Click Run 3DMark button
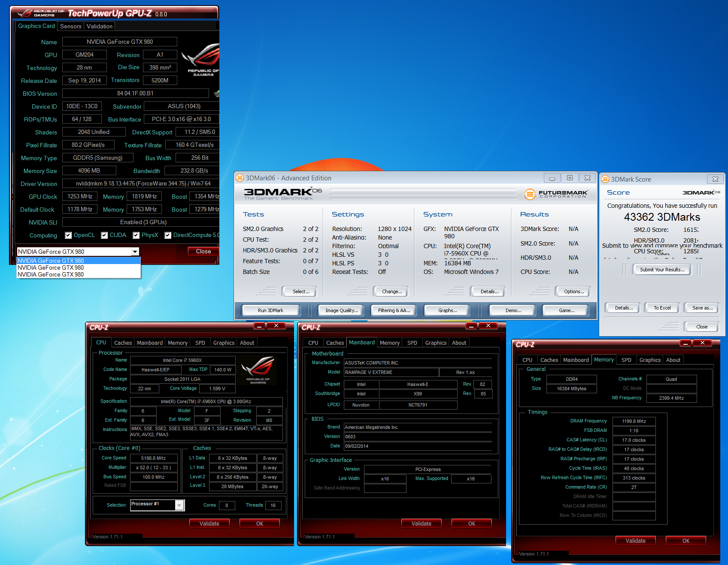Viewport: 728px width, 565px height. [x=270, y=310]
